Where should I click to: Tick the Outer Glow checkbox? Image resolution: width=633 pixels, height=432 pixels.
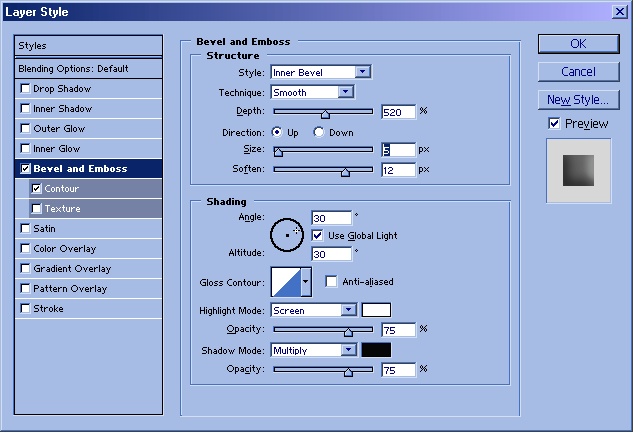[x=25, y=128]
